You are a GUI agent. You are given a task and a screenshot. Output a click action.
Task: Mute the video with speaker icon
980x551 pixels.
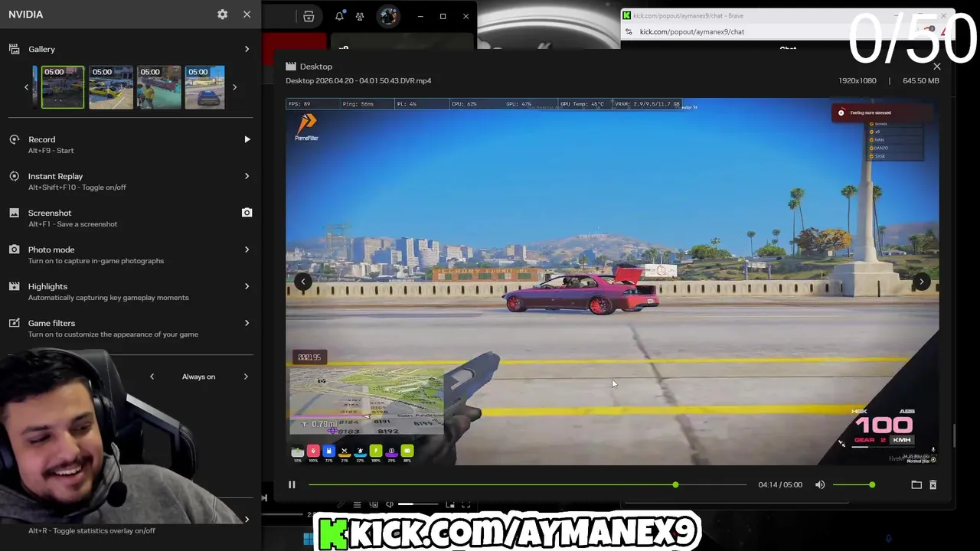pos(820,484)
